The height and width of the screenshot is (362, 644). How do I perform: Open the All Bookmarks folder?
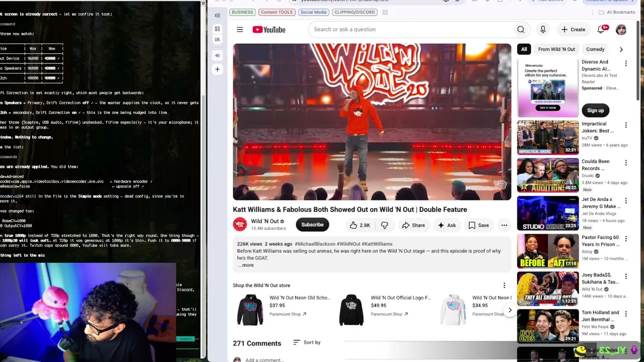[616, 12]
